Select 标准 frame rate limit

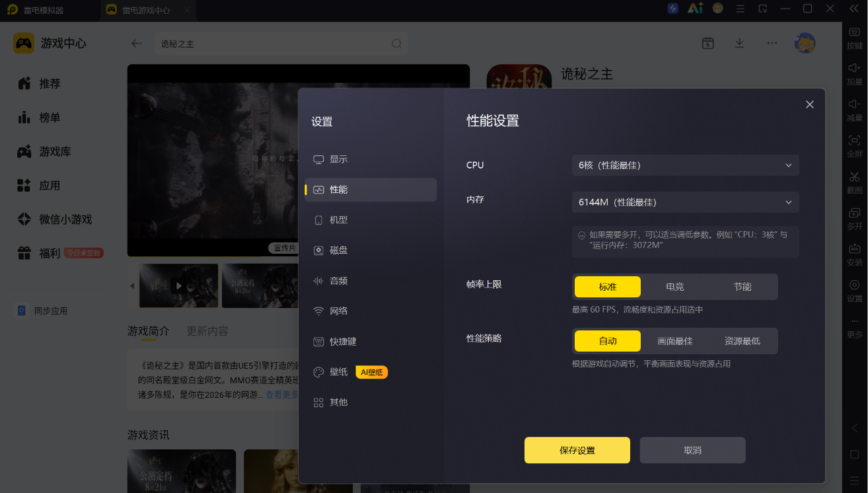(608, 287)
